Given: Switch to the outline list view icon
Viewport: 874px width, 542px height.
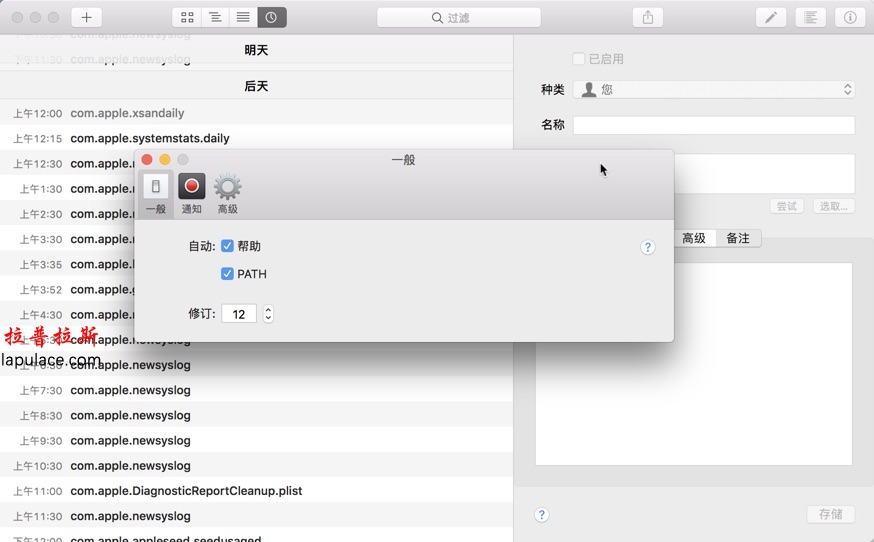Looking at the screenshot, I should (x=215, y=17).
